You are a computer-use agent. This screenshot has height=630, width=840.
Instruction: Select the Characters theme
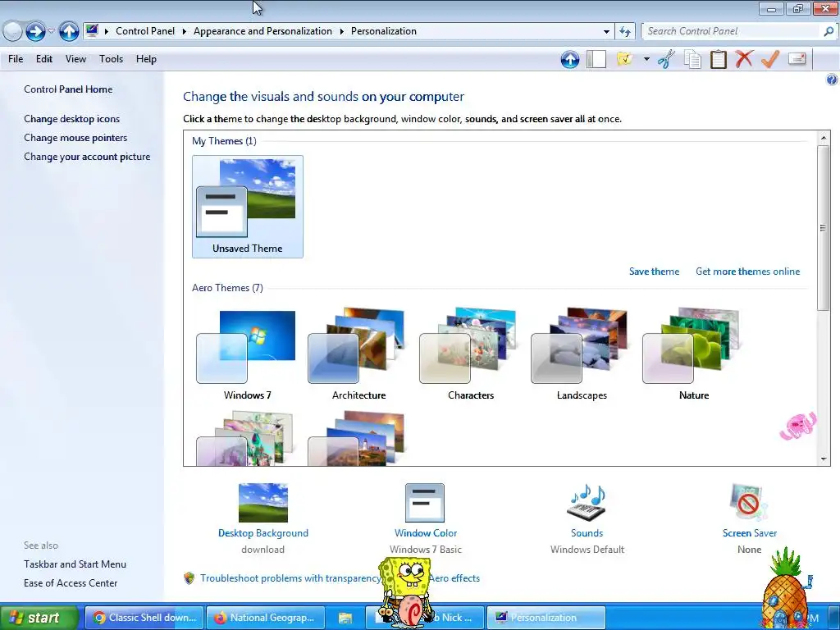pyautogui.click(x=471, y=355)
